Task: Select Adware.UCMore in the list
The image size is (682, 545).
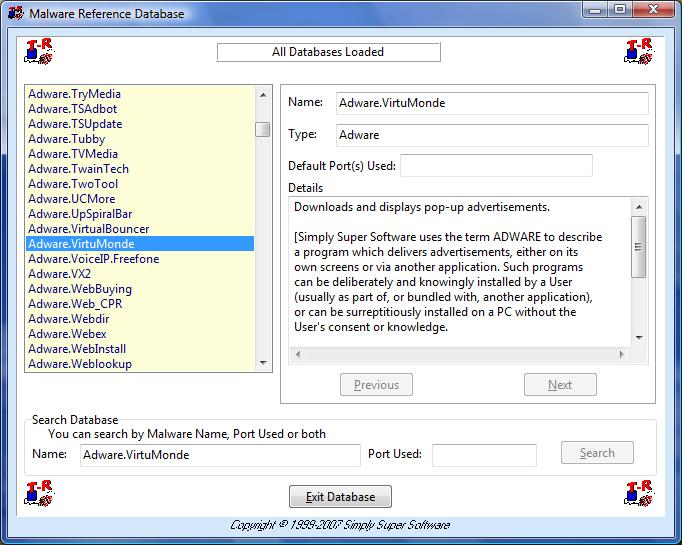Action: pyautogui.click(x=140, y=199)
